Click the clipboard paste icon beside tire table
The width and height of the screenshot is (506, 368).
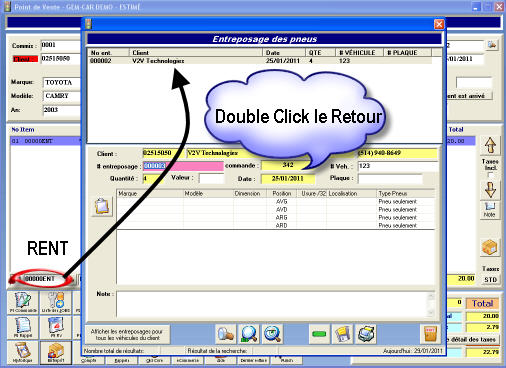tap(102, 206)
